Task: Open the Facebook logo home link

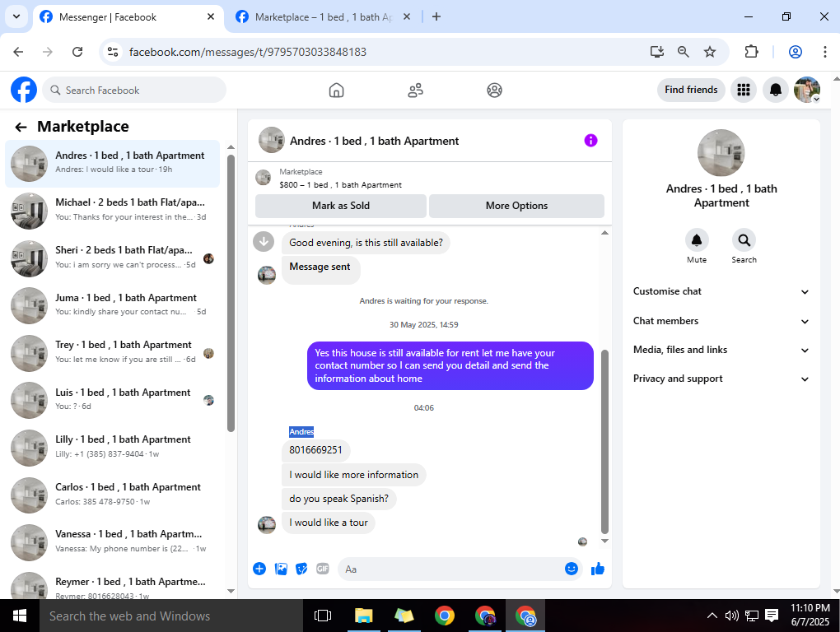Action: tap(24, 90)
